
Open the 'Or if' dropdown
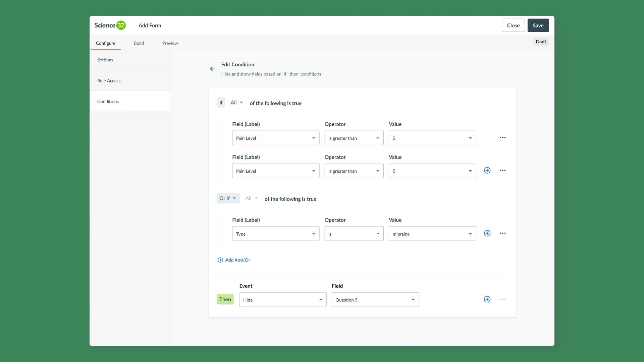coord(228,198)
